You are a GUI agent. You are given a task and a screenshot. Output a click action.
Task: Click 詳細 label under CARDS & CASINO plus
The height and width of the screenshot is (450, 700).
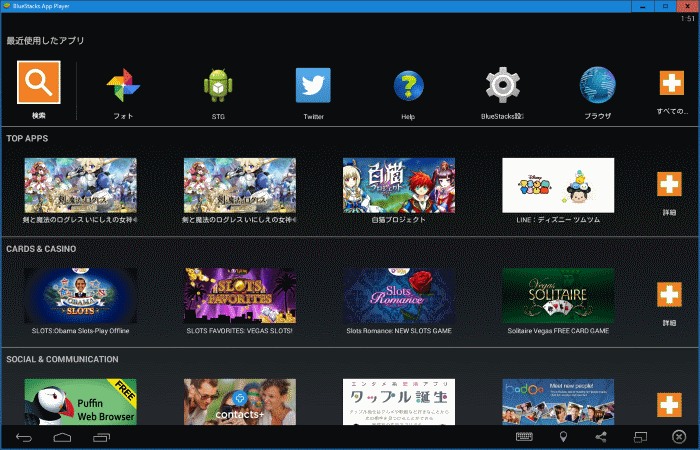tap(669, 323)
